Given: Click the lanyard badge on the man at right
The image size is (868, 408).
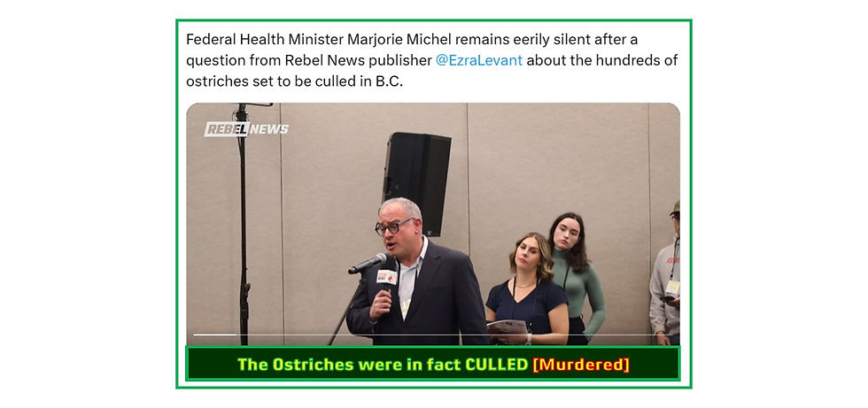Looking at the screenshot, I should tap(672, 287).
